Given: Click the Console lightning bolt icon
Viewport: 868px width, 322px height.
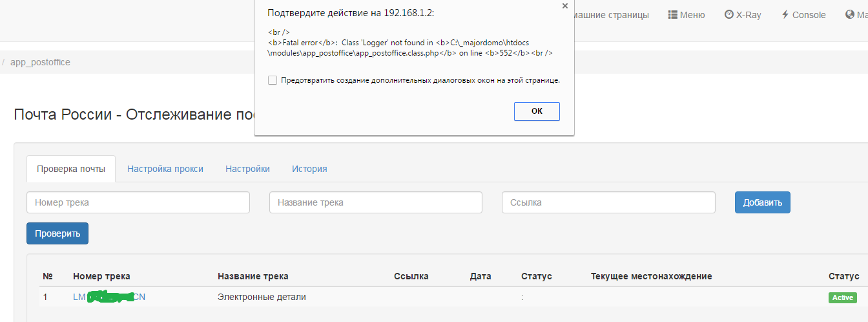Looking at the screenshot, I should click(x=785, y=15).
